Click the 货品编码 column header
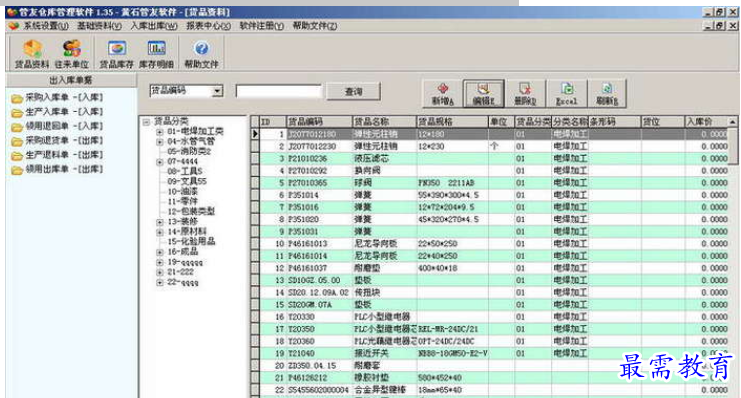The image size is (741, 398). click(319, 122)
